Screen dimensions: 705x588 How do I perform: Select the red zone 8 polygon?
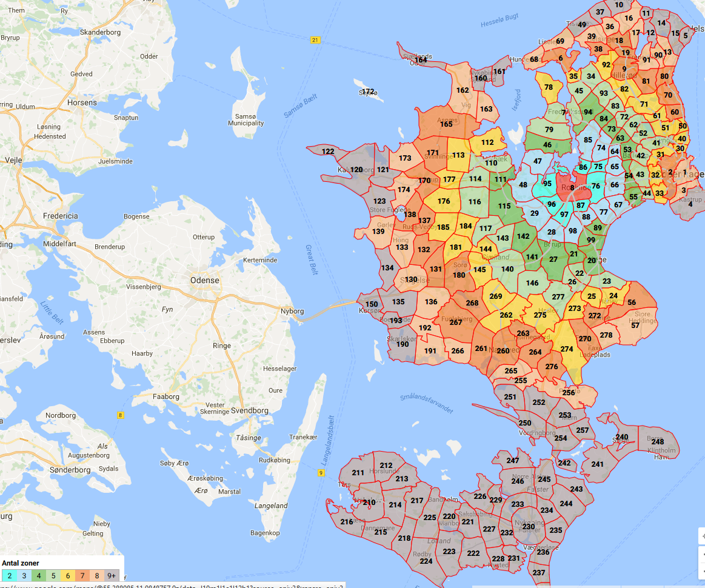(x=572, y=188)
